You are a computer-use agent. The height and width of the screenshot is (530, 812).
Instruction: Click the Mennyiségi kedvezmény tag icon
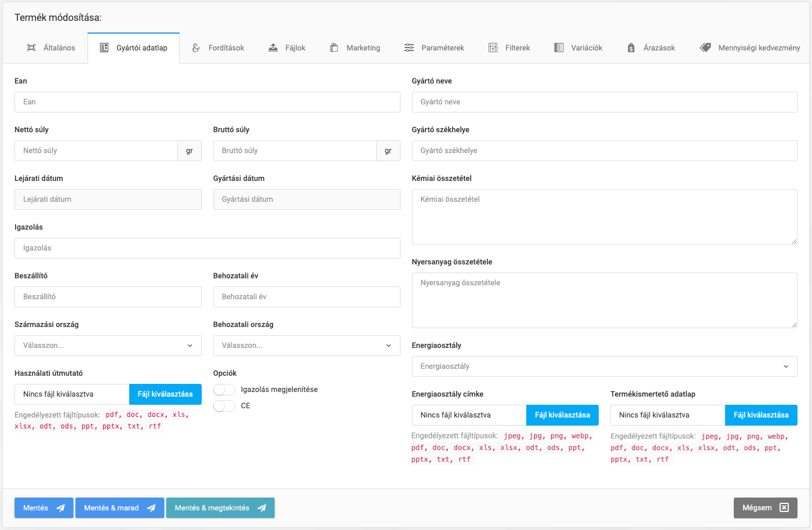705,48
